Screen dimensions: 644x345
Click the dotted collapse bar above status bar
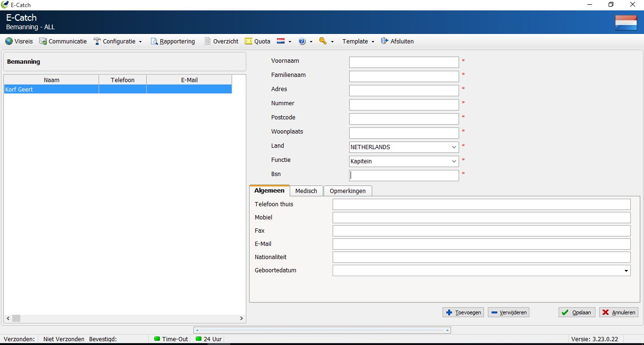pyautogui.click(x=322, y=330)
